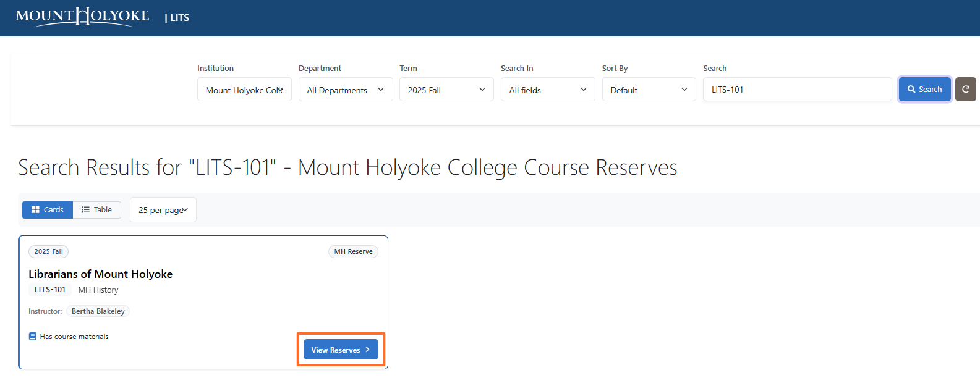Image resolution: width=980 pixels, height=378 pixels.
Task: Open Librarians of Mount Holyoke course title
Action: pos(101,274)
